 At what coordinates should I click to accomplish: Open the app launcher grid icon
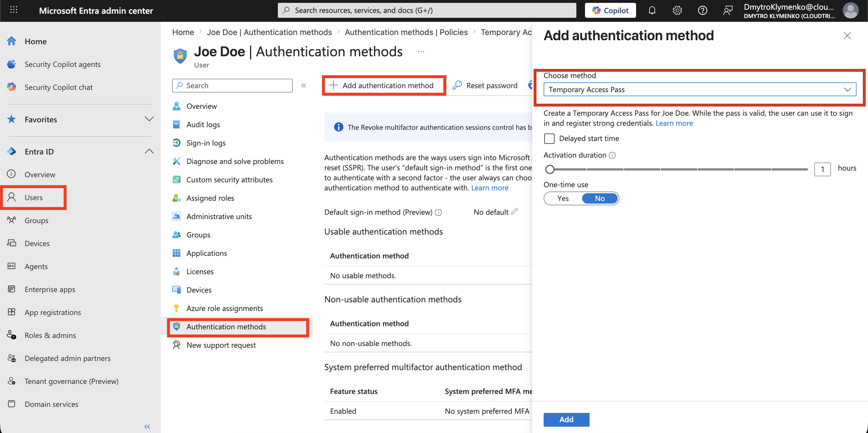pos(13,10)
